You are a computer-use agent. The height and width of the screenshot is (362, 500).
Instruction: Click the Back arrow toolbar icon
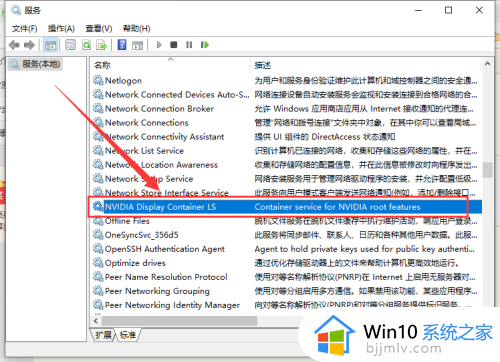14,45
